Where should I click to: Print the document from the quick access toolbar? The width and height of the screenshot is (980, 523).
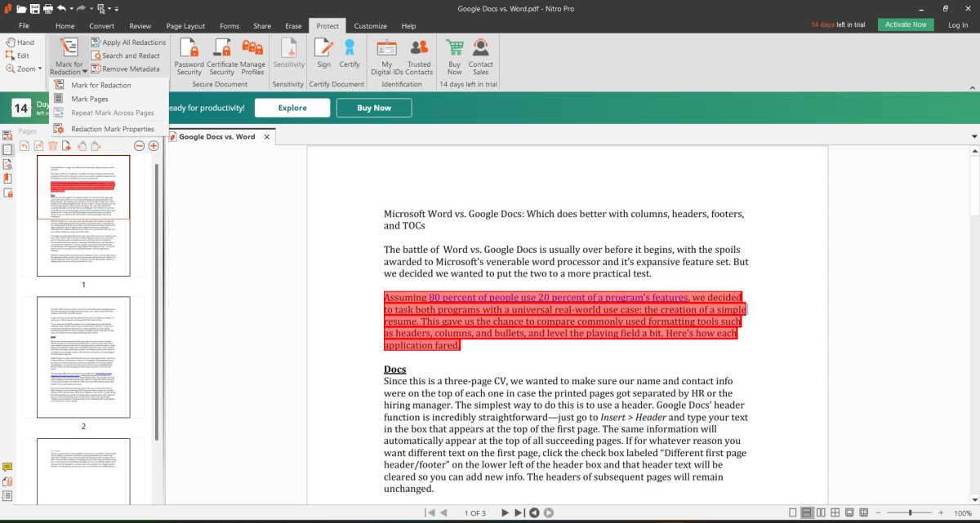click(48, 8)
